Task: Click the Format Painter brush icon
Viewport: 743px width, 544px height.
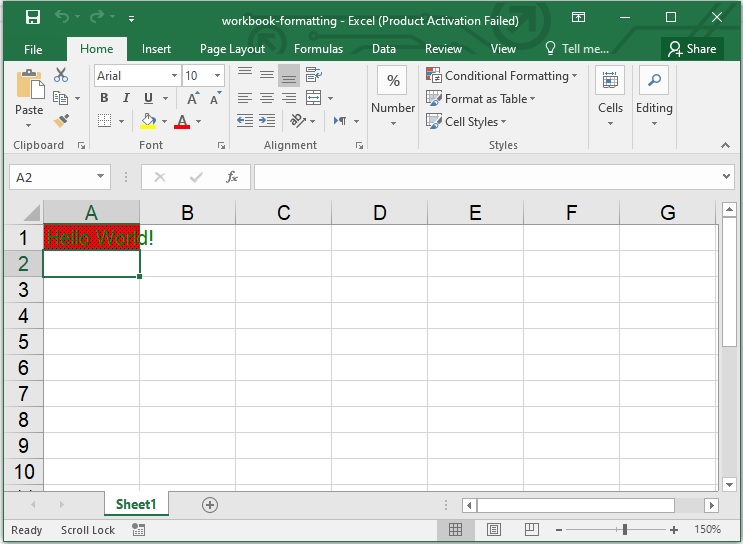Action: point(61,121)
